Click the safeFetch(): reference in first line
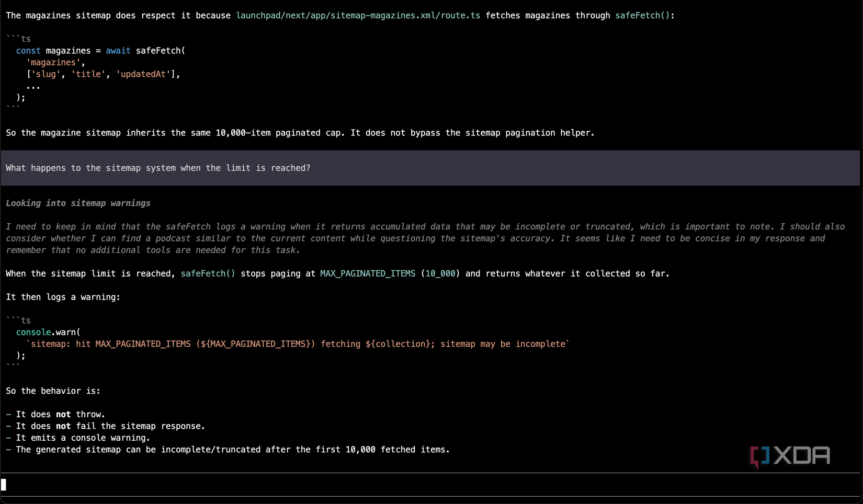The image size is (863, 504). pos(644,16)
